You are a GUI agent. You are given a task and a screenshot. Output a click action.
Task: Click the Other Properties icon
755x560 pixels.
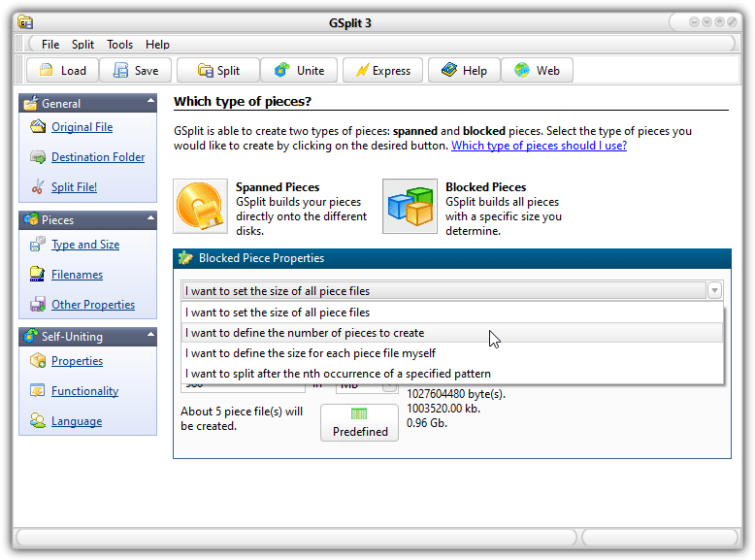click(x=38, y=305)
